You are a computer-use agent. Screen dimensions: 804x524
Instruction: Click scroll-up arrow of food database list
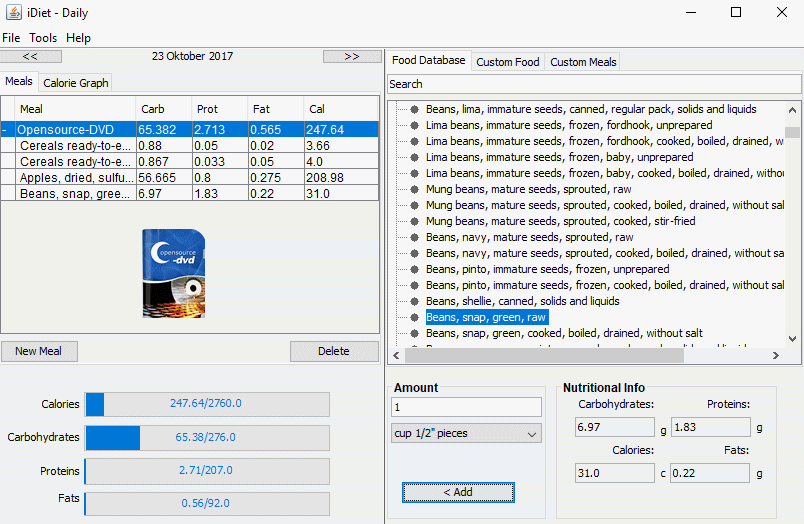coord(792,109)
